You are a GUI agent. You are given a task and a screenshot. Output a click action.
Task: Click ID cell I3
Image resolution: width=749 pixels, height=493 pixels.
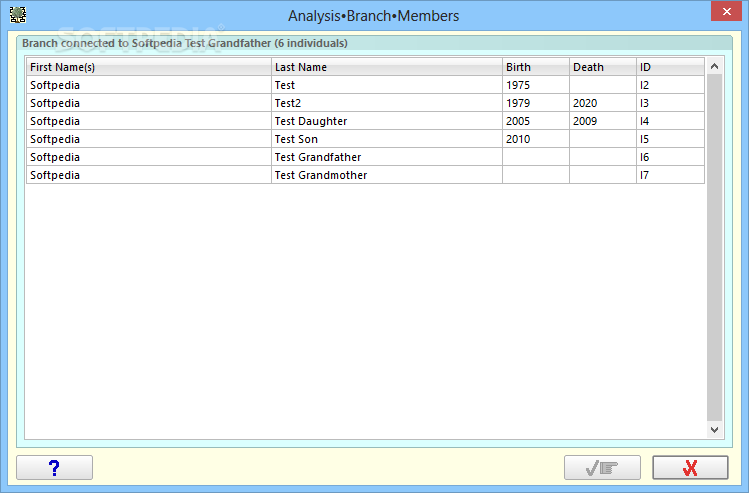(x=670, y=103)
